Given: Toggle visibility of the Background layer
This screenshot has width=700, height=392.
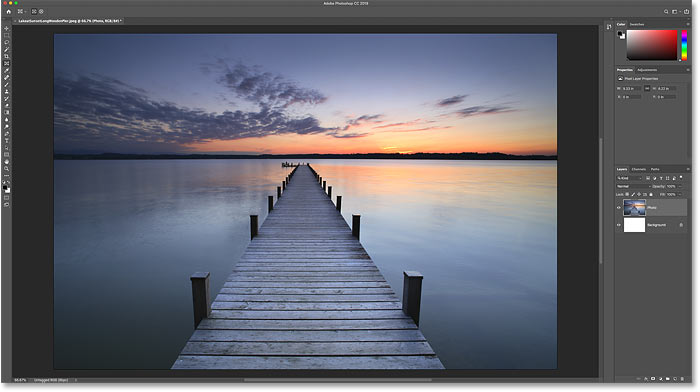Looking at the screenshot, I should (619, 225).
